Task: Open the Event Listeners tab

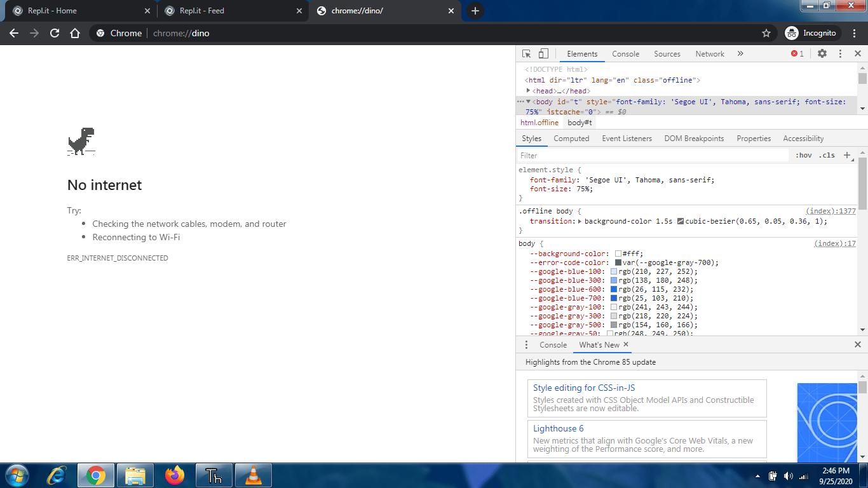Action: point(627,139)
